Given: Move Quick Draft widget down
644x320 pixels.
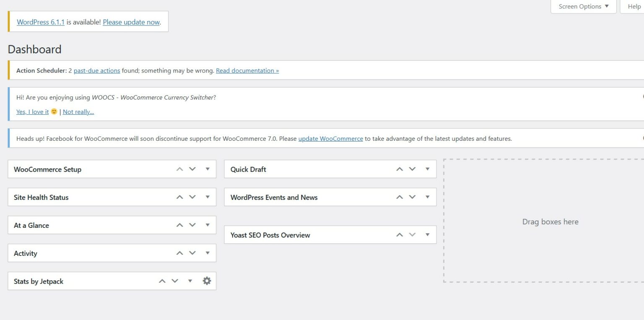Looking at the screenshot, I should click(x=412, y=169).
